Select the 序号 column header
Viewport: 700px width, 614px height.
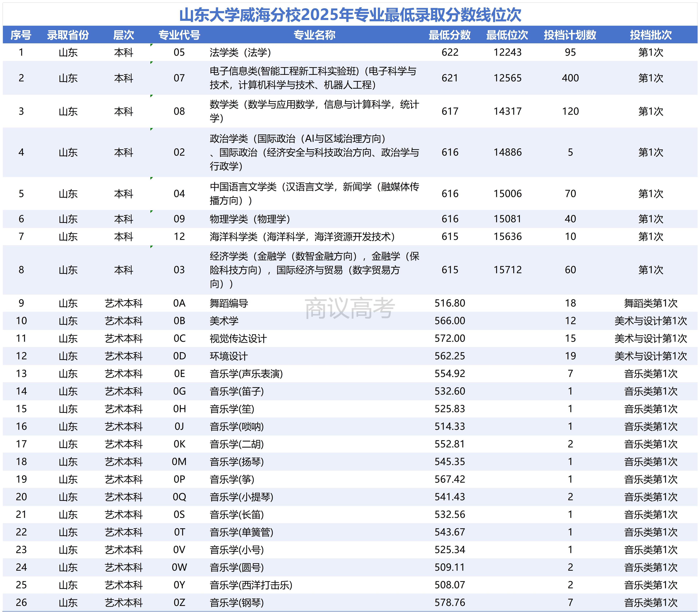point(21,35)
